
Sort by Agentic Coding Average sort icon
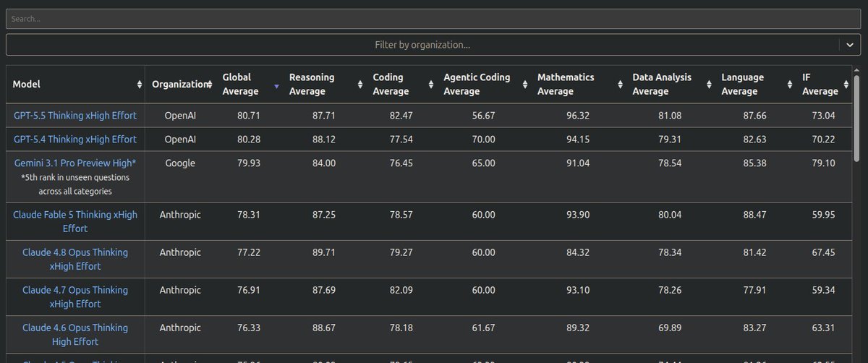point(525,85)
